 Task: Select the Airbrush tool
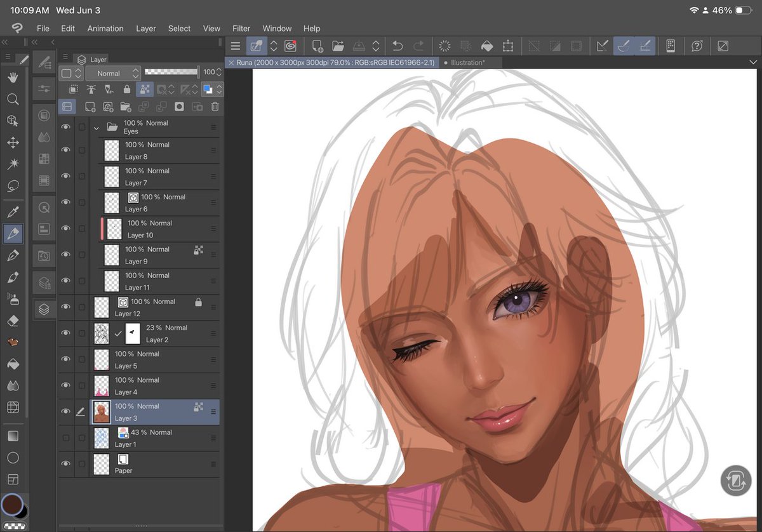(x=13, y=299)
